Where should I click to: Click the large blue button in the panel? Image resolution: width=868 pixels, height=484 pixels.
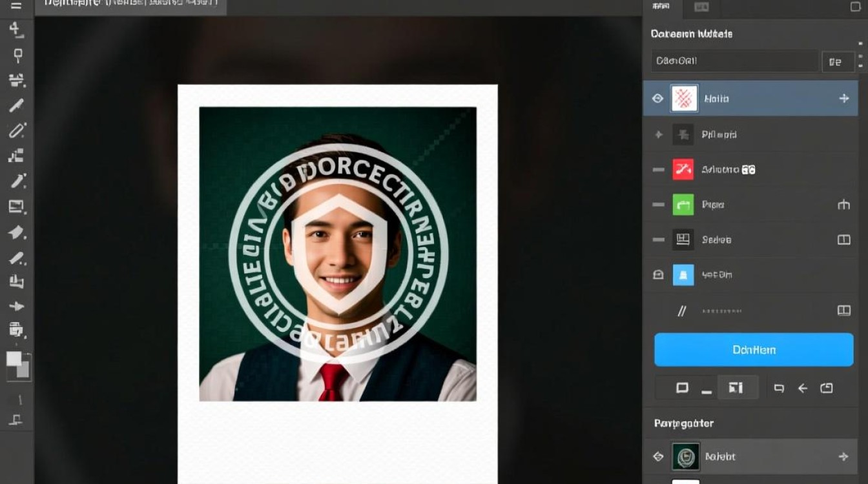(x=754, y=350)
